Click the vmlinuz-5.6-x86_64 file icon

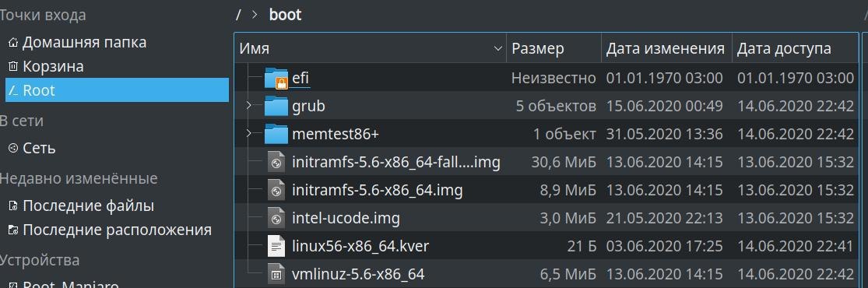(x=276, y=274)
